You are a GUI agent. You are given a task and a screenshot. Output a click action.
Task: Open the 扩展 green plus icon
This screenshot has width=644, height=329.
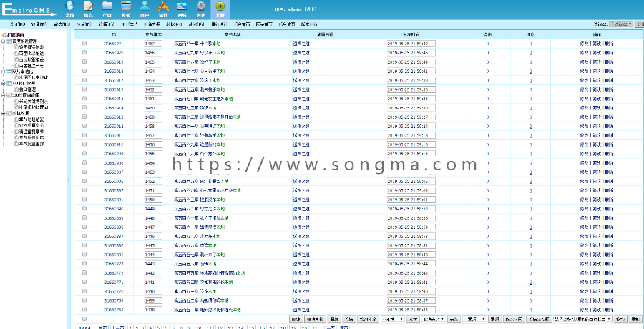click(220, 6)
